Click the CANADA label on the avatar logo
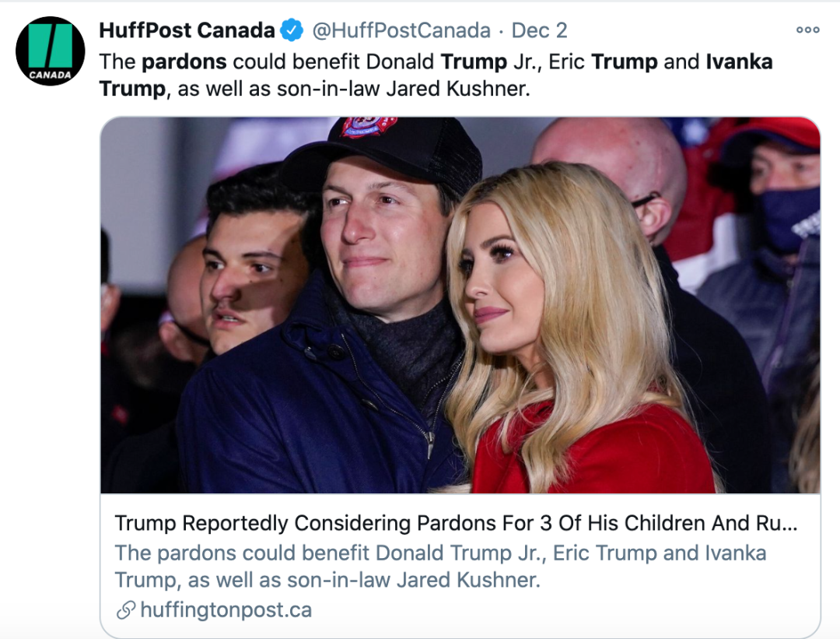840x639 pixels. click(x=51, y=75)
